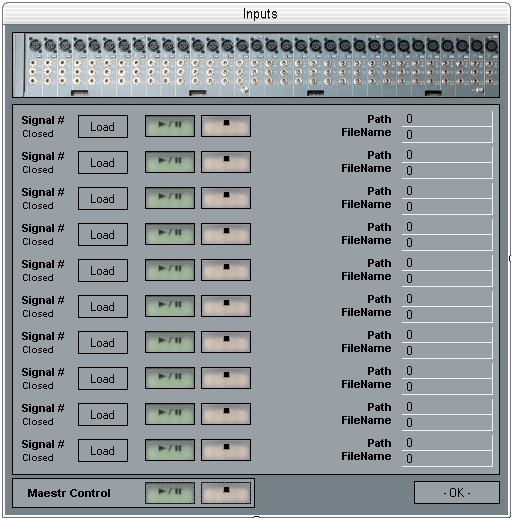Click play/pause button in first Signal row
The width and height of the screenshot is (517, 522).
click(x=170, y=126)
